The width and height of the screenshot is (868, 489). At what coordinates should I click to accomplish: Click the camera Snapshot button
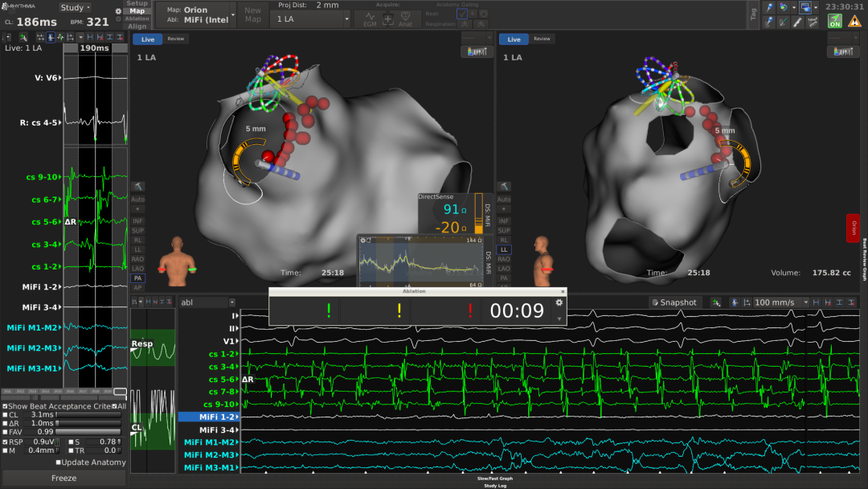674,302
